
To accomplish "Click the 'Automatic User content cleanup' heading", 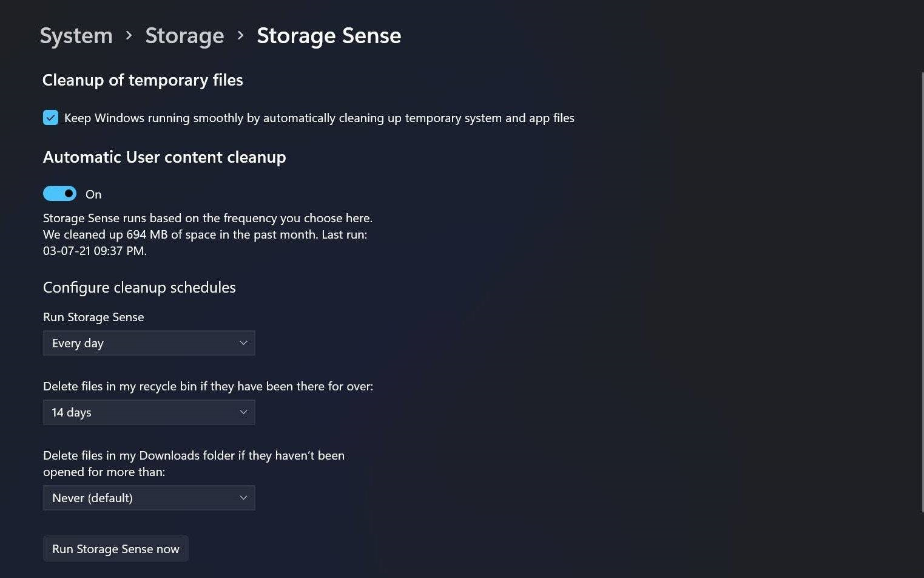I will 164,157.
